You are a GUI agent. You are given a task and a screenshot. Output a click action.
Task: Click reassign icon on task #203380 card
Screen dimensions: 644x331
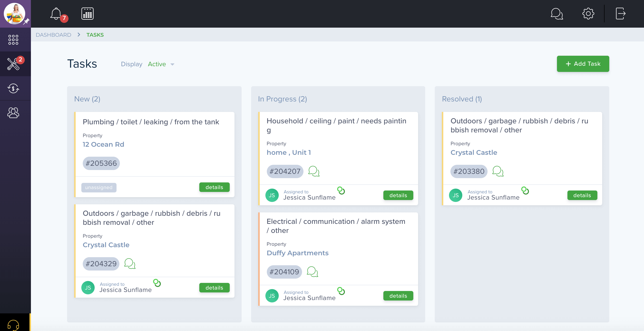coord(525,190)
